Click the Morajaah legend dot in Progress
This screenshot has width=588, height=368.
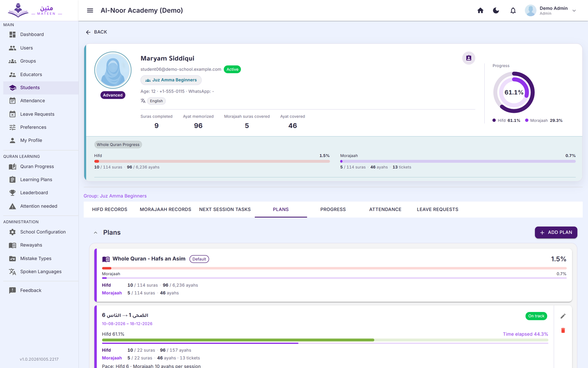click(527, 121)
